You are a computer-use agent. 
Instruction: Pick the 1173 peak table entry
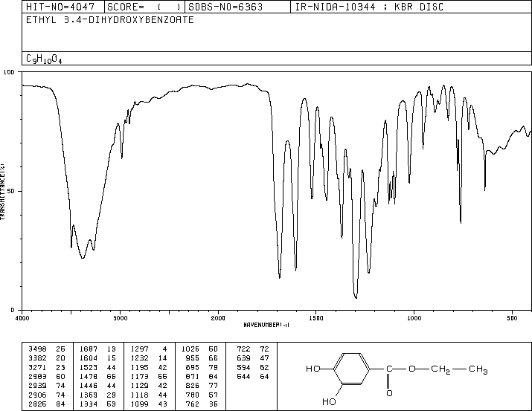[140, 376]
